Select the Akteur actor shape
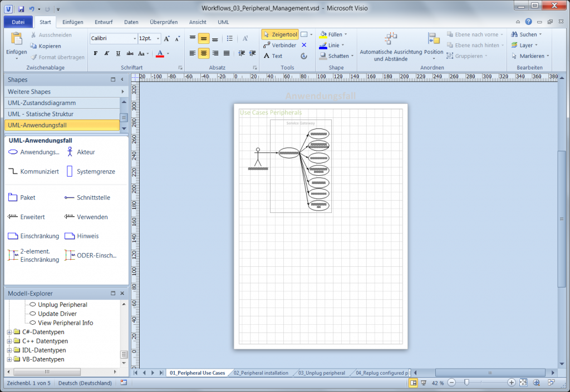This screenshot has width=570, height=392. tap(81, 152)
